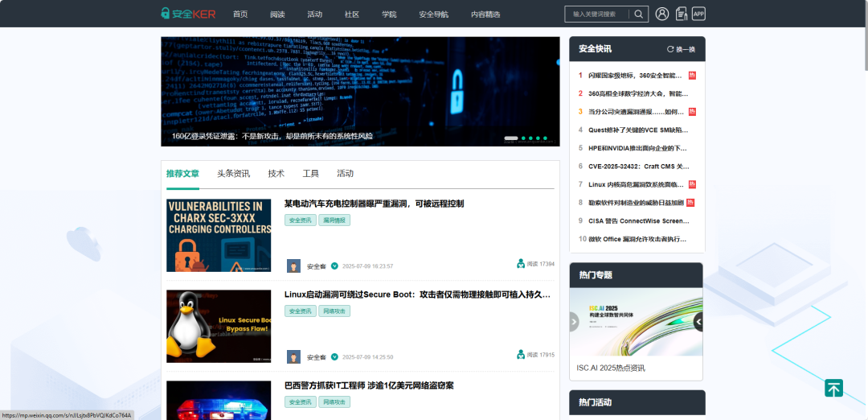Open news item 360亮相全球数字经济大会
This screenshot has height=420, width=868.
[638, 93]
